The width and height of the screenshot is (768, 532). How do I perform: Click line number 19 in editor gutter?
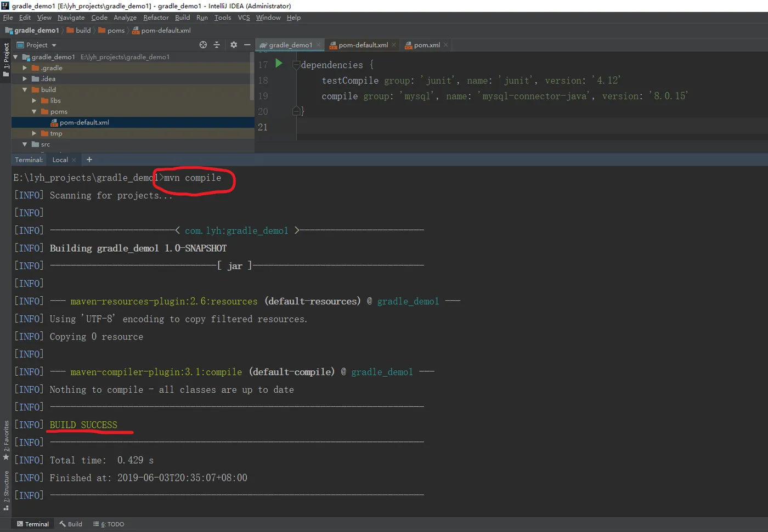(263, 96)
